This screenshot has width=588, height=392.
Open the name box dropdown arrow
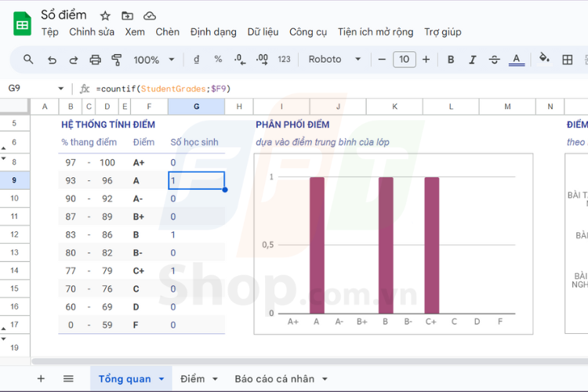[x=60, y=89]
